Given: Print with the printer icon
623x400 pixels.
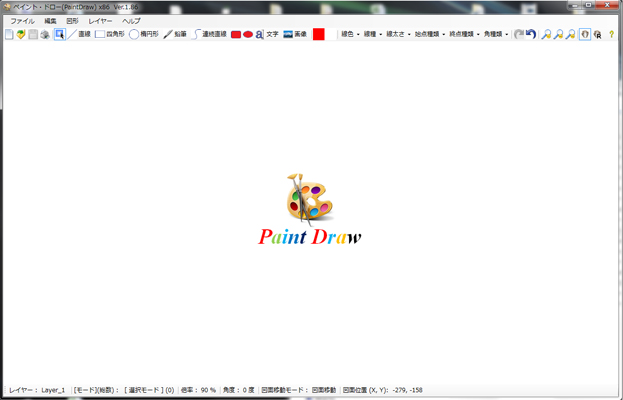Looking at the screenshot, I should [45, 35].
